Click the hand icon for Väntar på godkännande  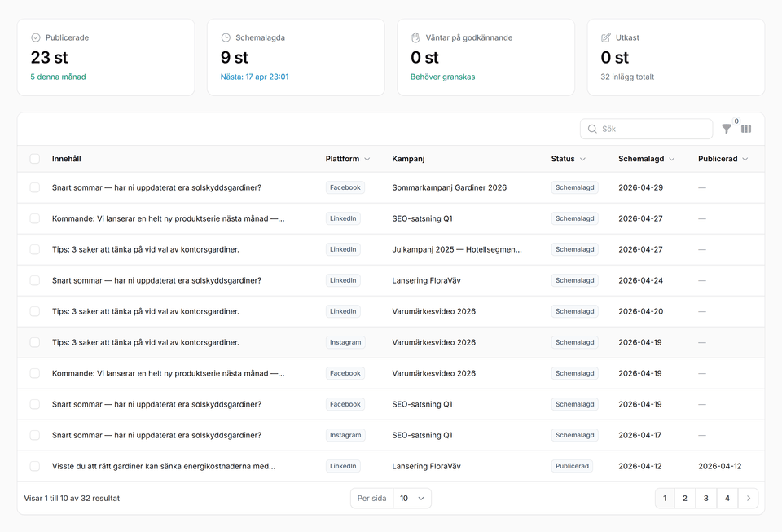[415, 37]
